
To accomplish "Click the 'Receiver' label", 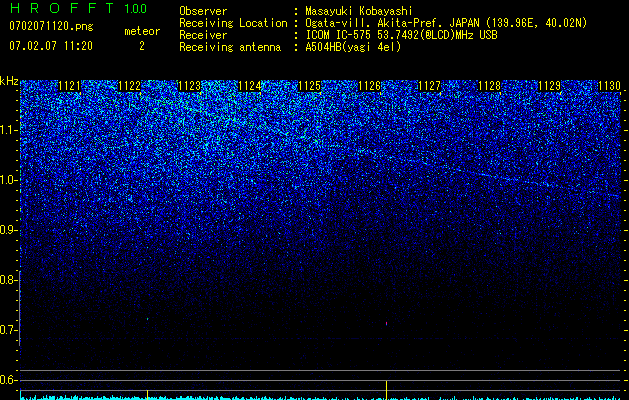I will (203, 35).
